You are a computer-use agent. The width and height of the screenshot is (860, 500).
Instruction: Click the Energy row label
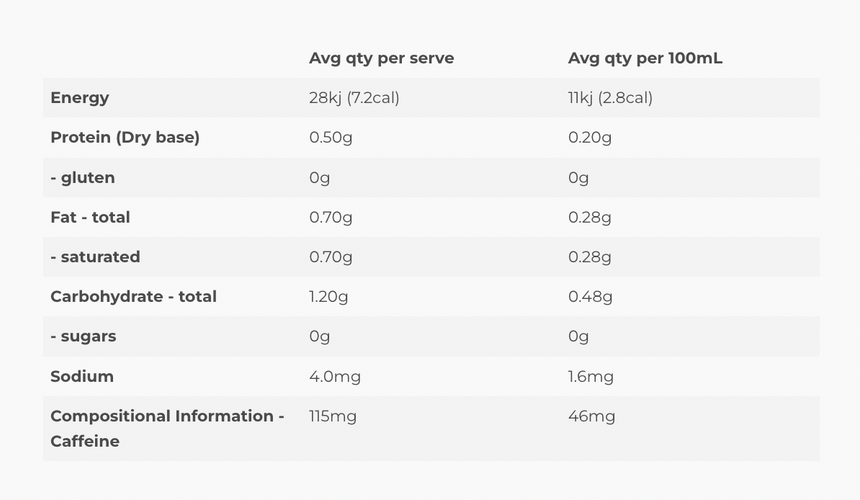tap(80, 98)
